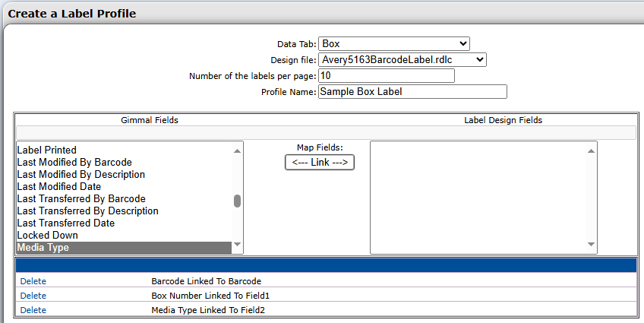Pick Last Transferred By Barcode field
This screenshot has height=323, width=644.
80,199
